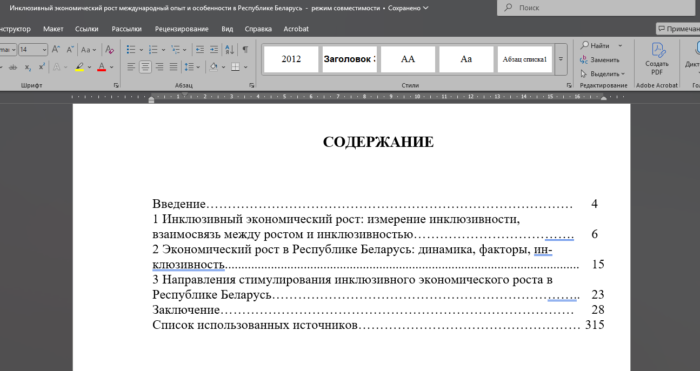Increase font size with the grow font icon

coord(56,49)
